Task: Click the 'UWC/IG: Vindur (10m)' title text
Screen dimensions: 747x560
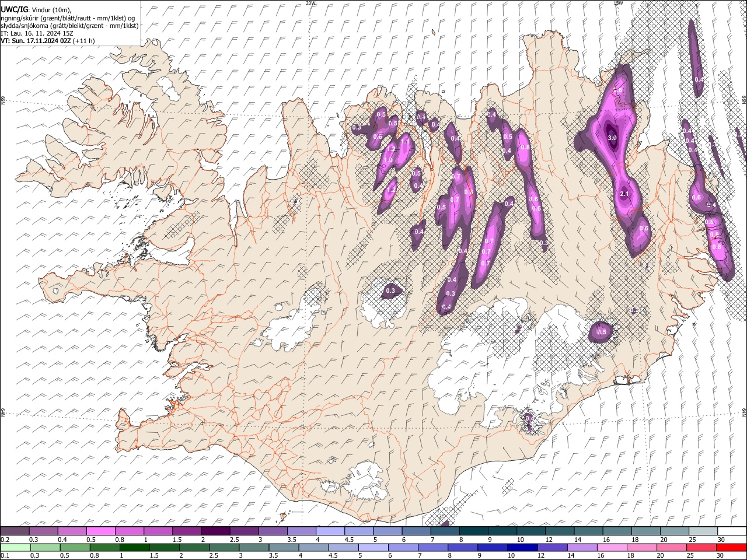Action: [36, 9]
